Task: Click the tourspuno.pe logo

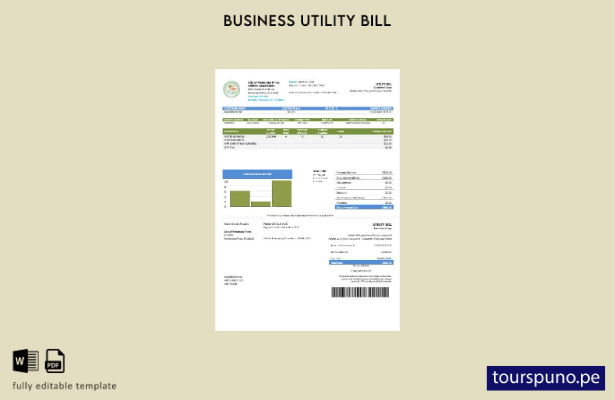Action: click(x=546, y=378)
